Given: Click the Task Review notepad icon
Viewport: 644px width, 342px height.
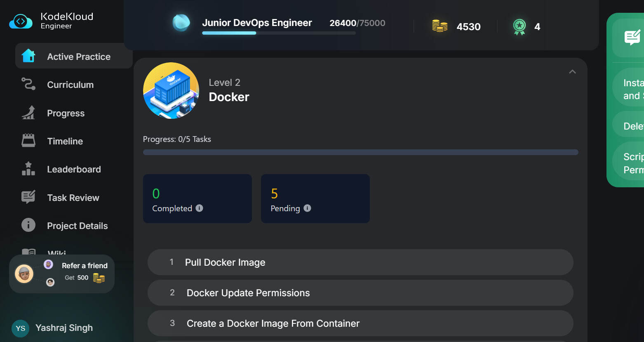Looking at the screenshot, I should pyautogui.click(x=28, y=197).
